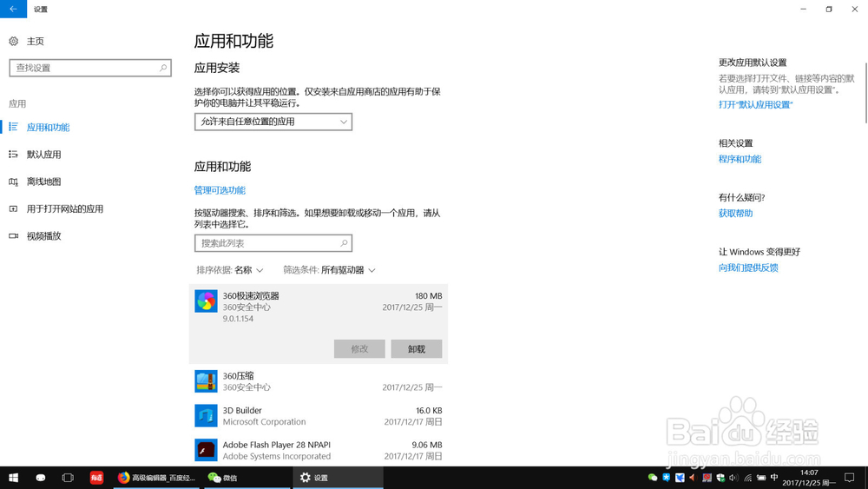Open the 向我们提供反馈 link
Viewport: 868px width, 489px height.
pyautogui.click(x=748, y=268)
